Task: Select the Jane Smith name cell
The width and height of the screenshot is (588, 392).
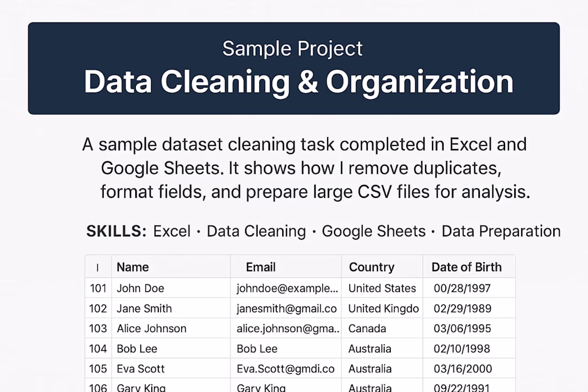Action: [x=144, y=309]
